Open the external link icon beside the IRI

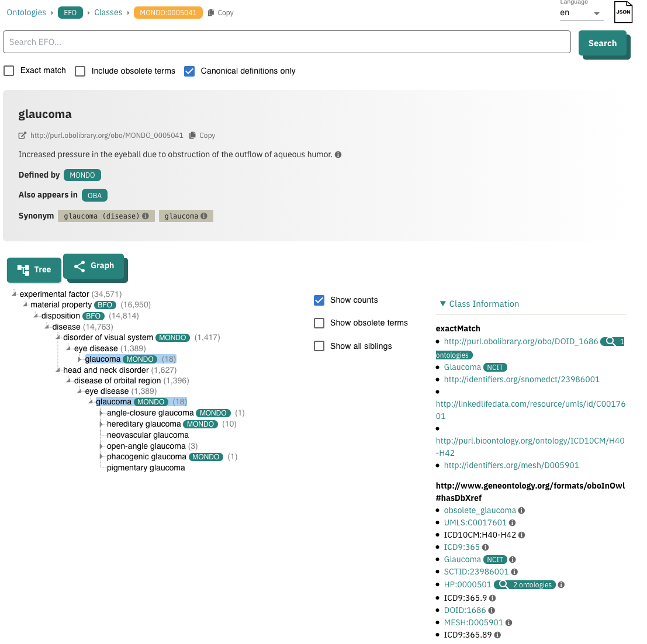(x=22, y=135)
